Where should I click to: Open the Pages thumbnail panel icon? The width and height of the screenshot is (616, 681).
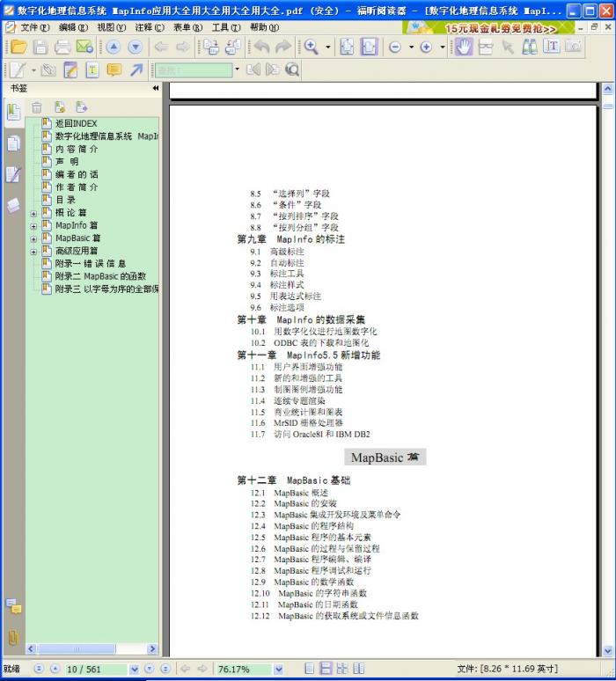[x=13, y=143]
